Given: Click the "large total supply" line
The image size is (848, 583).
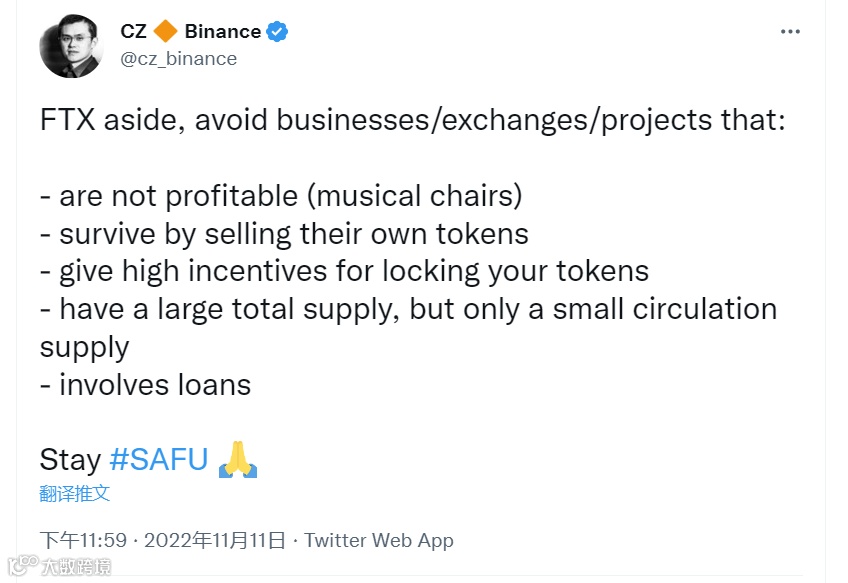Looking at the screenshot, I should [408, 309].
